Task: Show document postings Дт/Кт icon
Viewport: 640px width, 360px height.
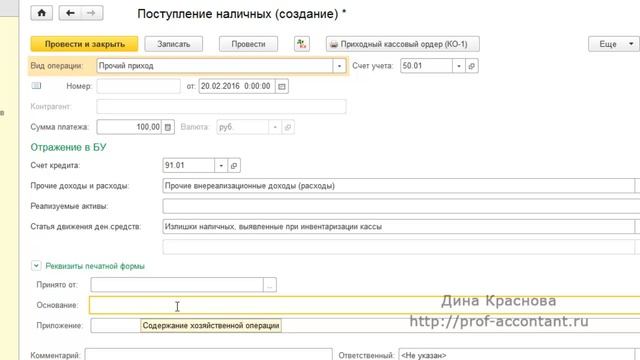Action: (302, 44)
